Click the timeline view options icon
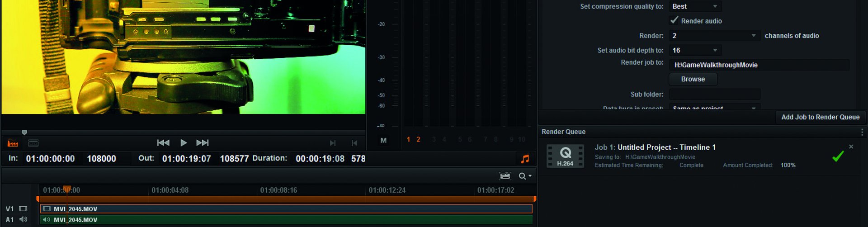This screenshot has height=227, width=868. click(505, 176)
